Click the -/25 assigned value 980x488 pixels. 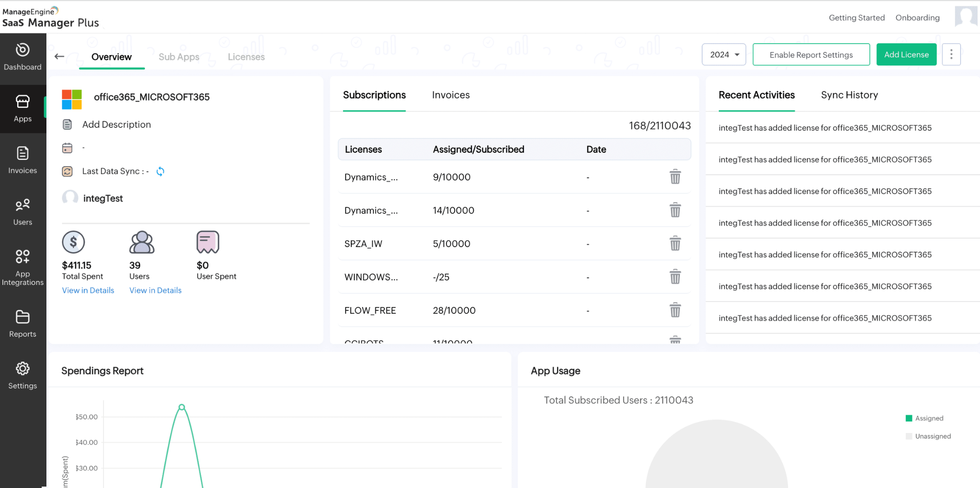(441, 277)
